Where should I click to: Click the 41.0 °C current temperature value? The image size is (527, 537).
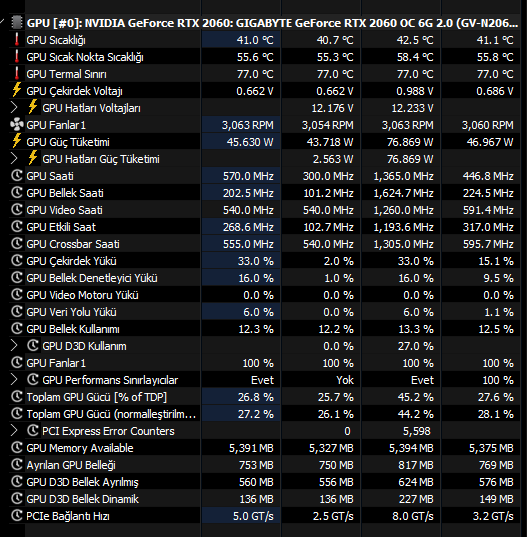click(255, 40)
